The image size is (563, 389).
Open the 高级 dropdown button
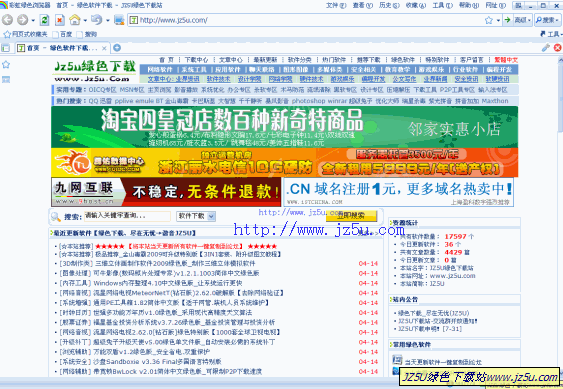(523, 20)
